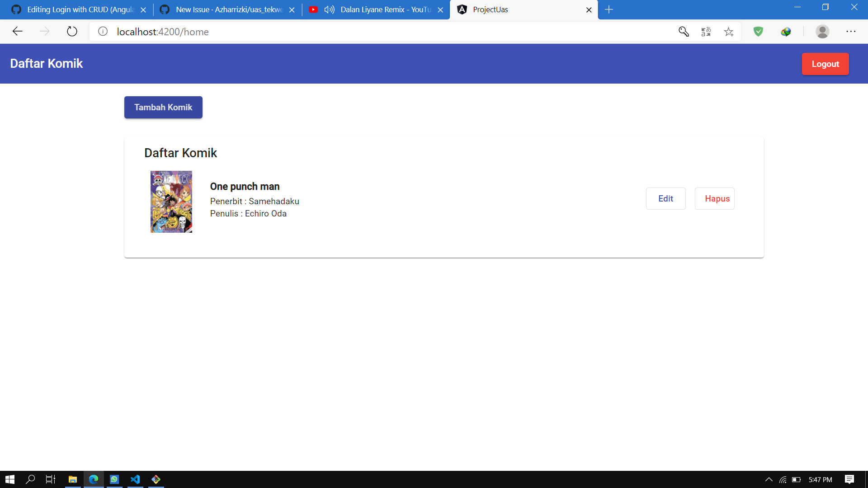The image size is (868, 488).
Task: Open the browser Settings and more menu
Action: (x=851, y=32)
